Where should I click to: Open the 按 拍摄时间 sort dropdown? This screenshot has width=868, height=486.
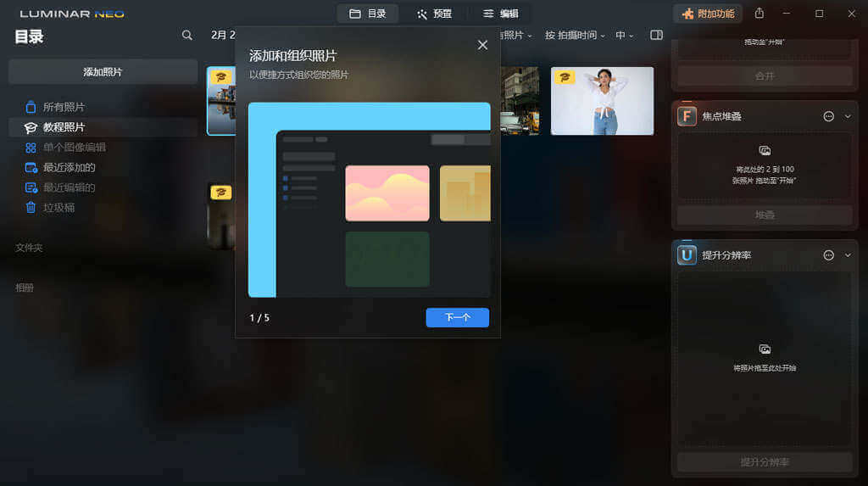[x=575, y=36]
